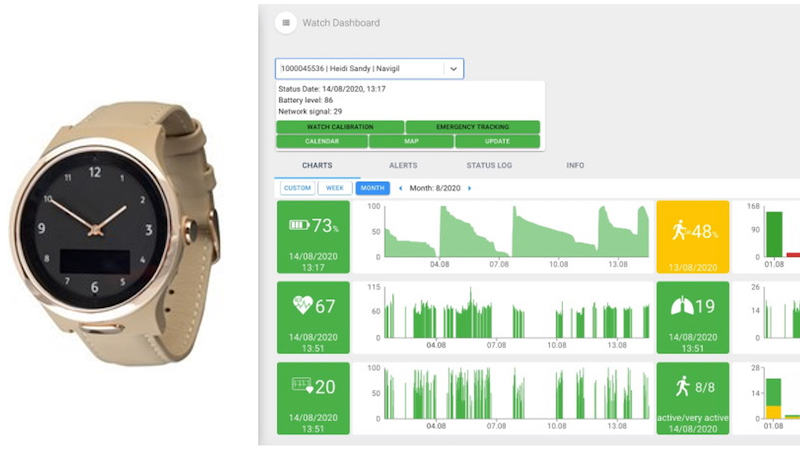Click the blood pressure monitor icon showing 20

click(x=301, y=386)
